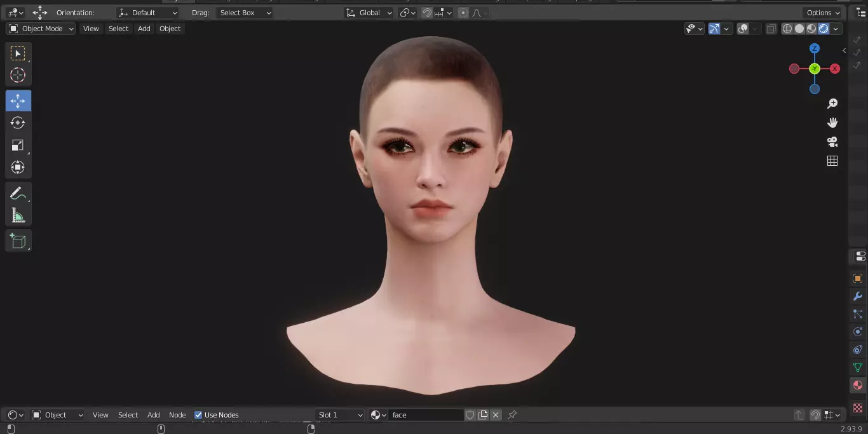Open the Texture checker properties tab
Image resolution: width=868 pixels, height=434 pixels.
coord(858,407)
